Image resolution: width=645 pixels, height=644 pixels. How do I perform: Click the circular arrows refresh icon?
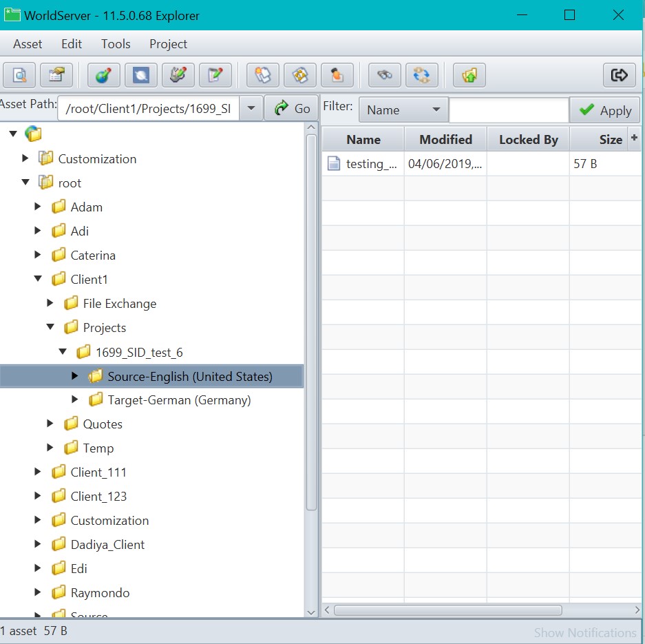422,75
